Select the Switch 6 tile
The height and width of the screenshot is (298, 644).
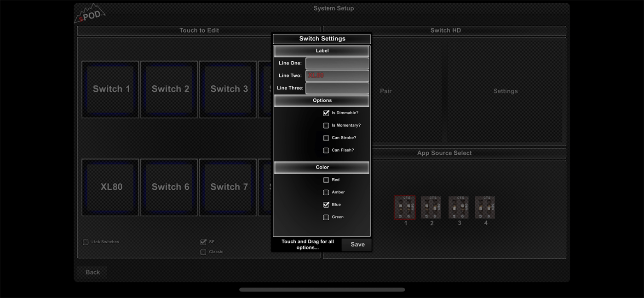click(169, 187)
